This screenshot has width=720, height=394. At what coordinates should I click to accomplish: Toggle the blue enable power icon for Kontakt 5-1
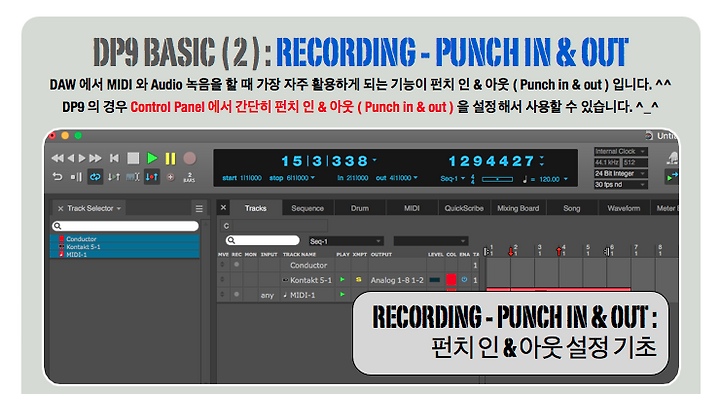click(465, 279)
